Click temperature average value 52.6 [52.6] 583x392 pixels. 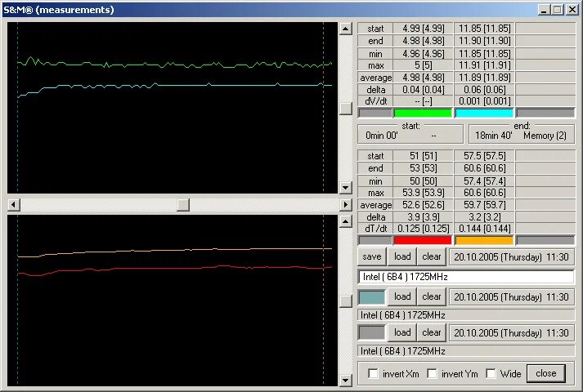tap(423, 205)
